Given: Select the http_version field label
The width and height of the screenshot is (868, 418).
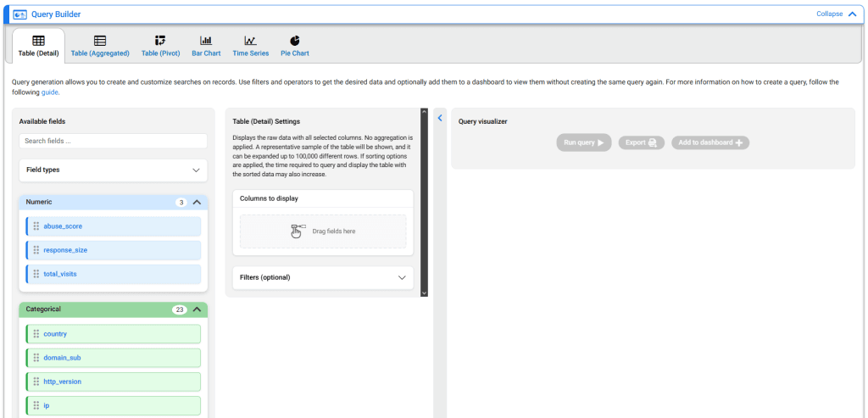Looking at the screenshot, I should (x=63, y=382).
